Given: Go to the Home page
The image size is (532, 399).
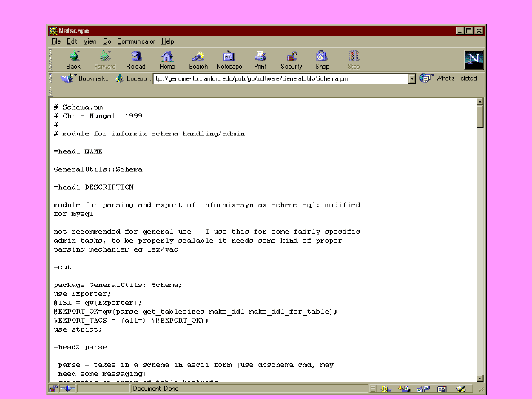Looking at the screenshot, I should (x=167, y=59).
